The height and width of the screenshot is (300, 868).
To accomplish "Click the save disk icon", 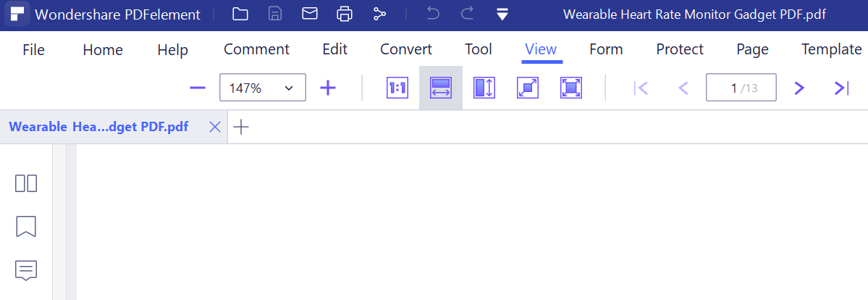I will click(274, 14).
